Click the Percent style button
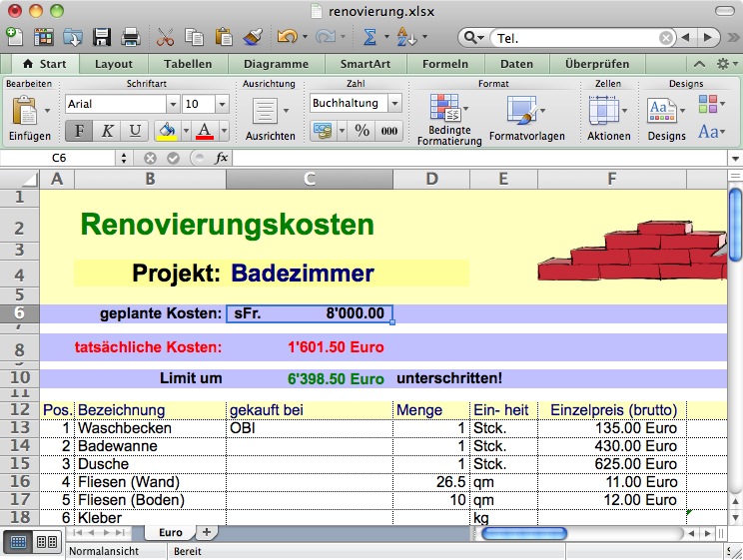This screenshot has width=743, height=560. 362,131
